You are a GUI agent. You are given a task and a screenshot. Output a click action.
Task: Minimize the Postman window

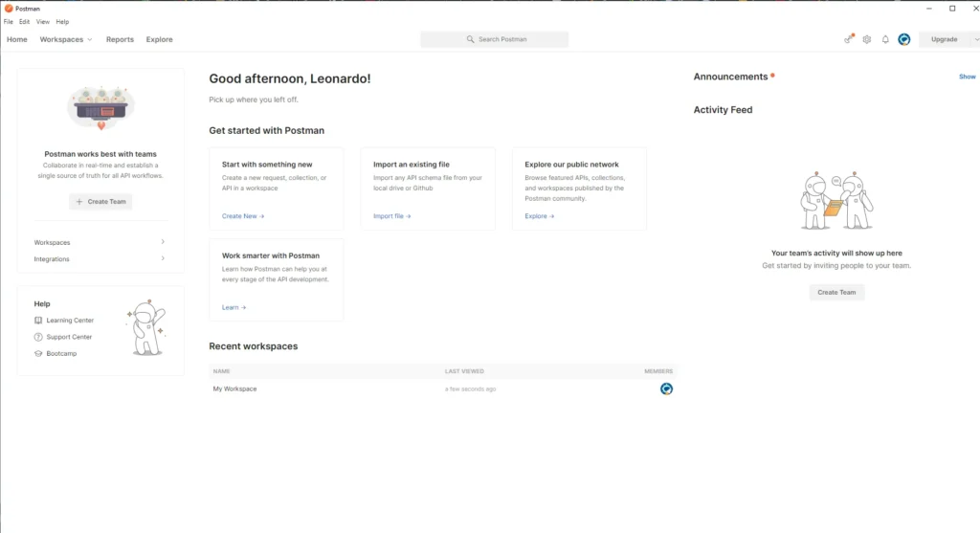point(928,9)
